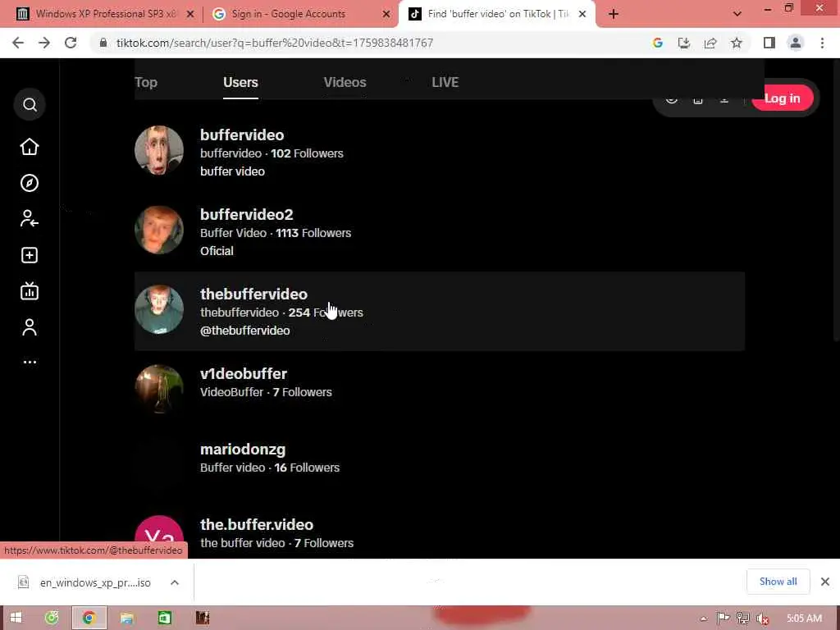Open mariodonzg user profile name
This screenshot has width=840, height=630.
243,450
